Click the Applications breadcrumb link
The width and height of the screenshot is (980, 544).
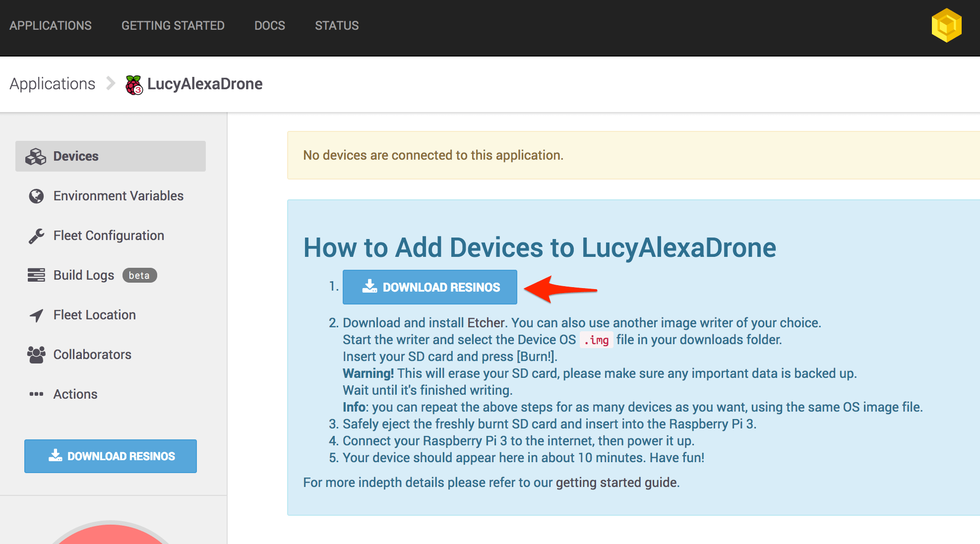point(53,84)
